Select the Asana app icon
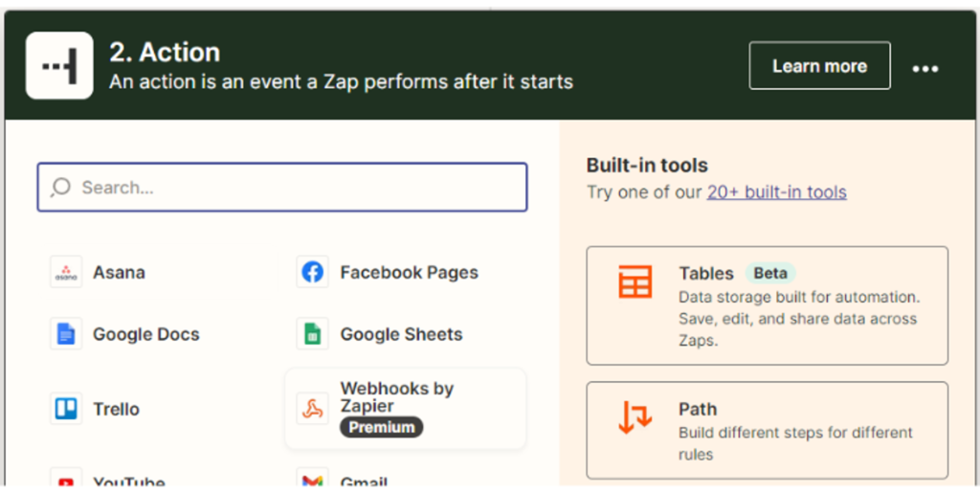980x494 pixels. (x=66, y=272)
